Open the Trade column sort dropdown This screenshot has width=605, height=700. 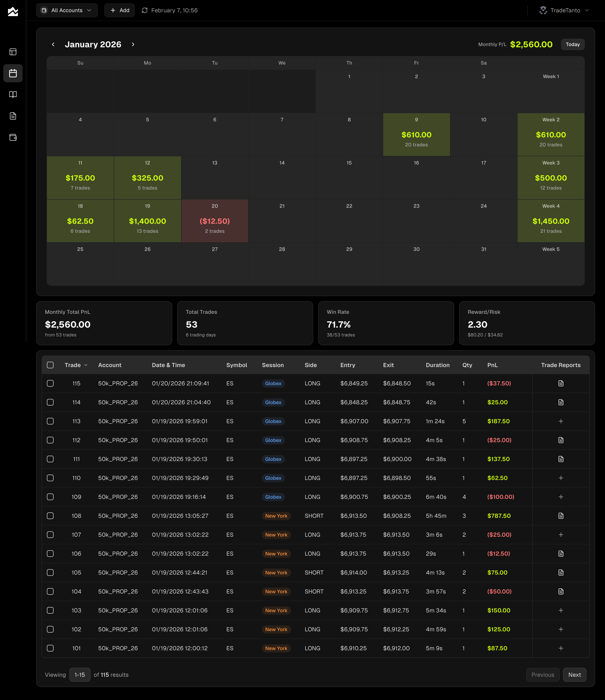click(85, 365)
